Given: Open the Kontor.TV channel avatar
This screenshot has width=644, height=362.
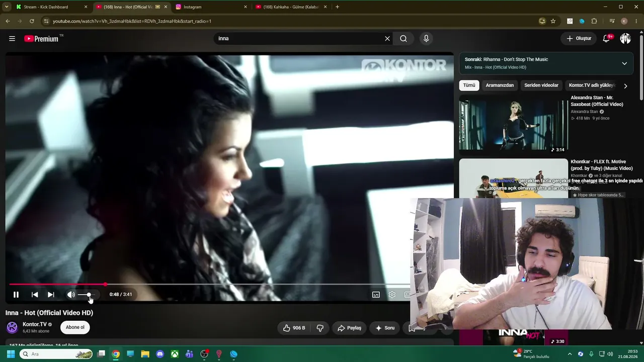Looking at the screenshot, I should (12, 327).
